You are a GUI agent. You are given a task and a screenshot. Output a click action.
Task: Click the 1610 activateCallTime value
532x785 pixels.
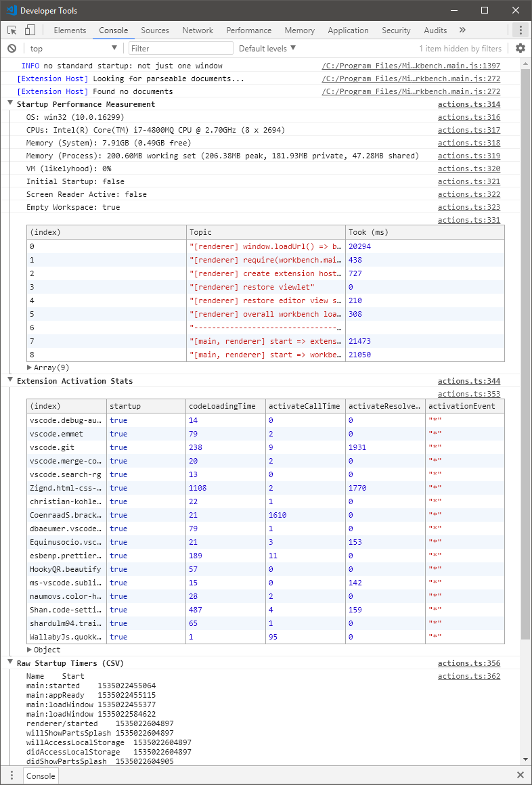coord(278,515)
